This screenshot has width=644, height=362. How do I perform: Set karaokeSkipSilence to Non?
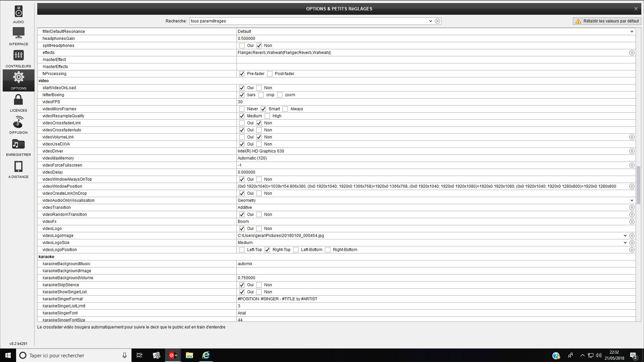(x=259, y=285)
